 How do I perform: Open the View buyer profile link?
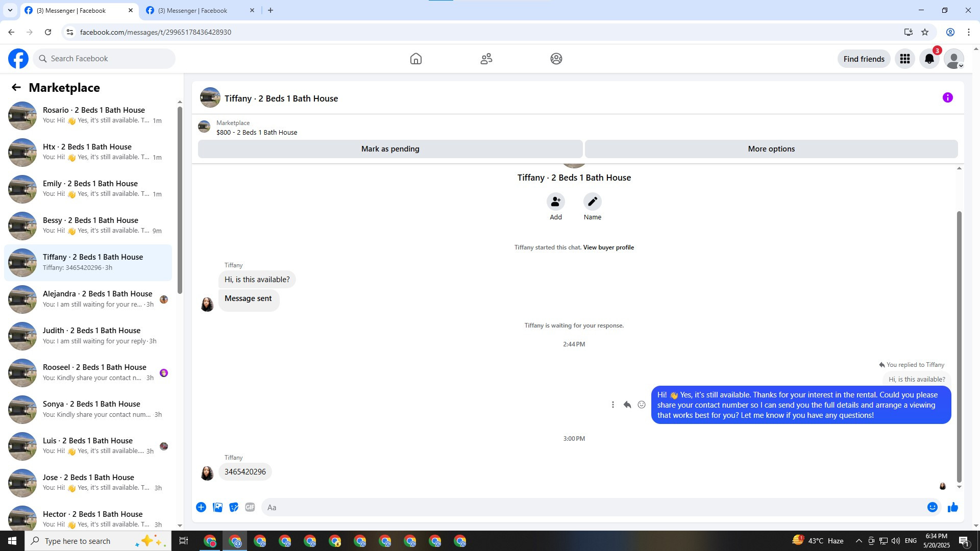608,247
